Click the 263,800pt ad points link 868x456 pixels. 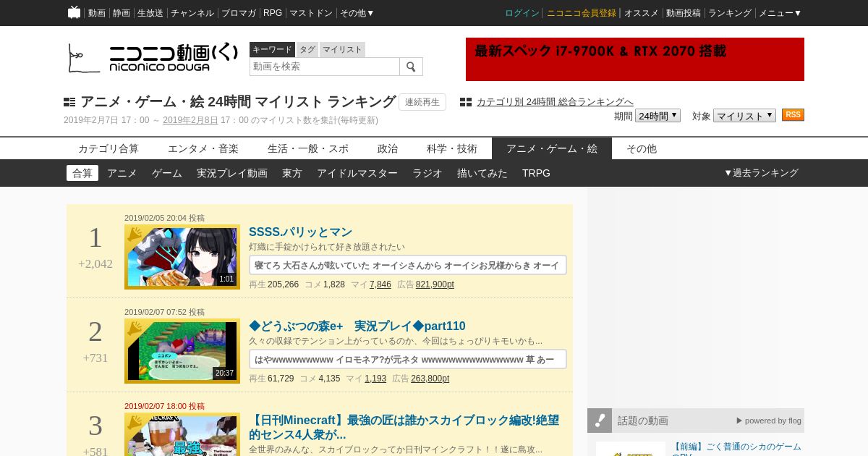(430, 379)
